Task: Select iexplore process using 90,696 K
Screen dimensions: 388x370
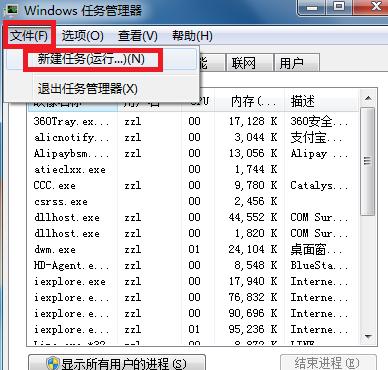Action: (193, 313)
